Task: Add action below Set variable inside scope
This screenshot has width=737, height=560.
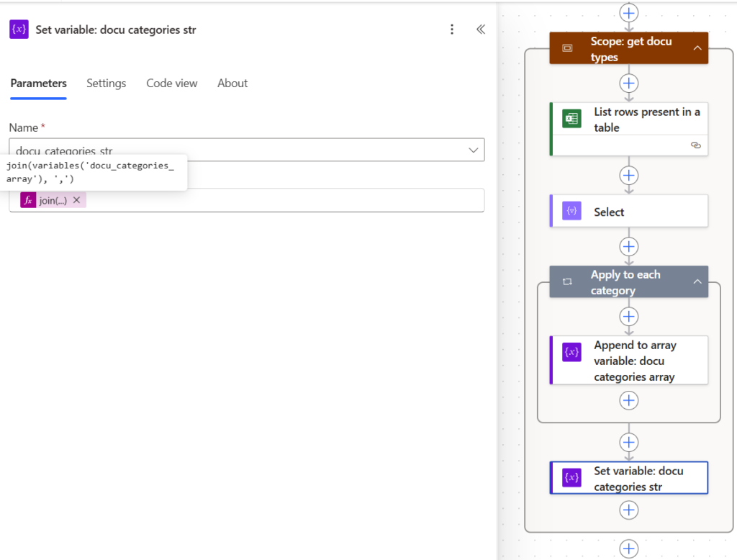Action: click(629, 510)
